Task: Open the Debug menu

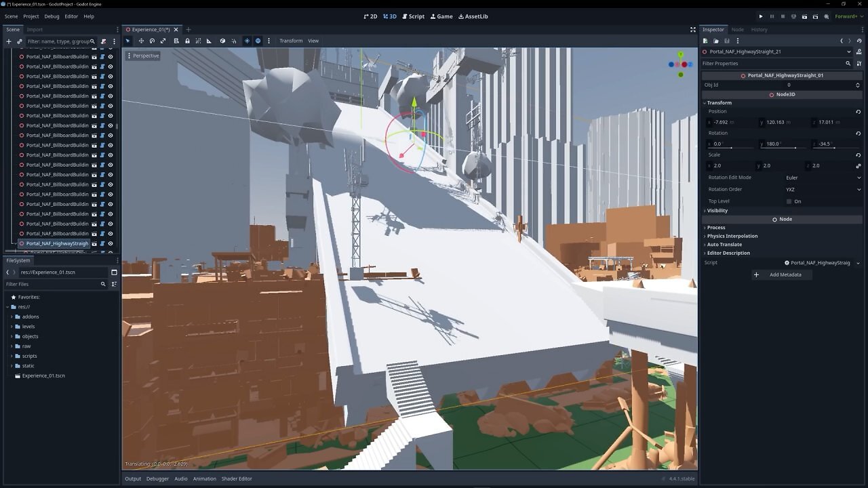Action: click(52, 16)
